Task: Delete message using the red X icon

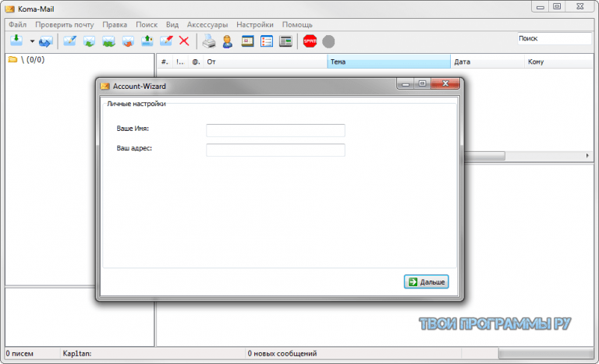Action: click(184, 41)
